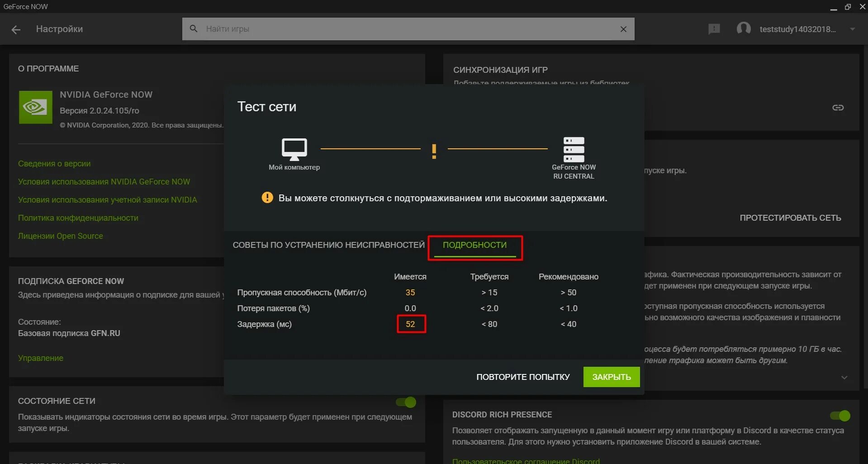
Task: Click 'Повторите попытку' button
Action: click(523, 377)
